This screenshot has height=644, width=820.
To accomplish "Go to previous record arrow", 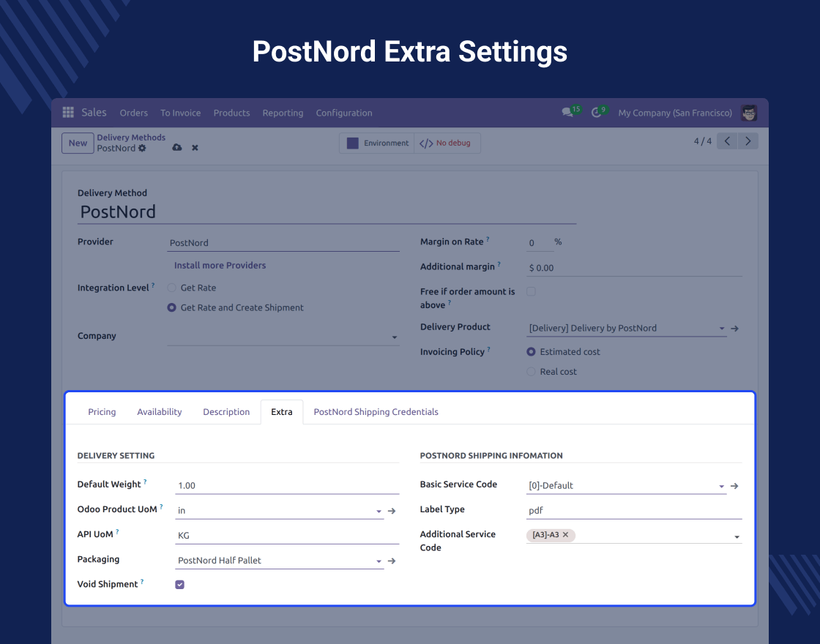I will (x=727, y=141).
